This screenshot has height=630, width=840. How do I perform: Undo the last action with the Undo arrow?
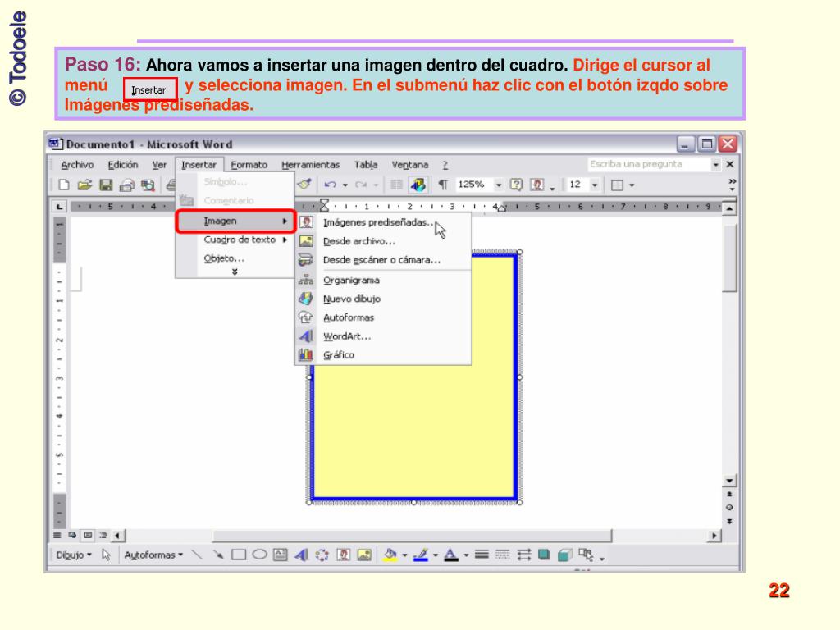click(x=330, y=185)
